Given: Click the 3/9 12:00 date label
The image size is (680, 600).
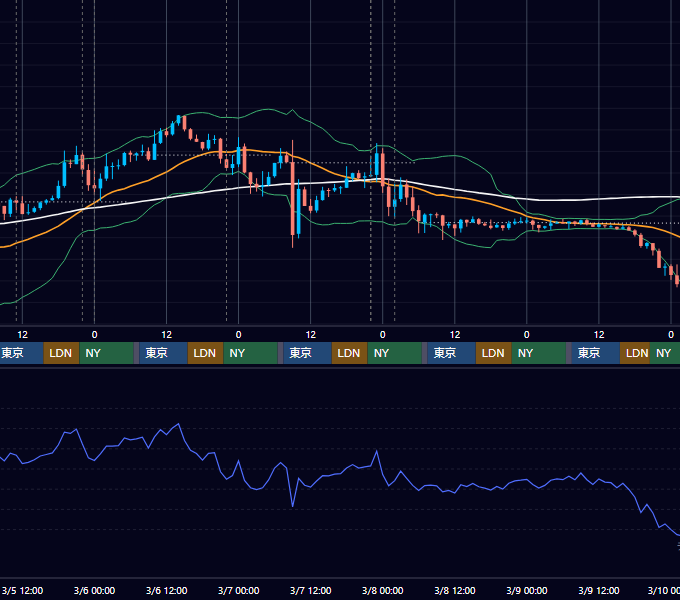Looking at the screenshot, I should [x=599, y=590].
